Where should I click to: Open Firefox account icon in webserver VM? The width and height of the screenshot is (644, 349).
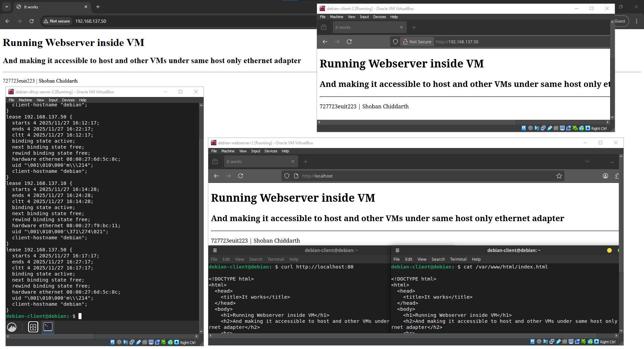coord(605,176)
